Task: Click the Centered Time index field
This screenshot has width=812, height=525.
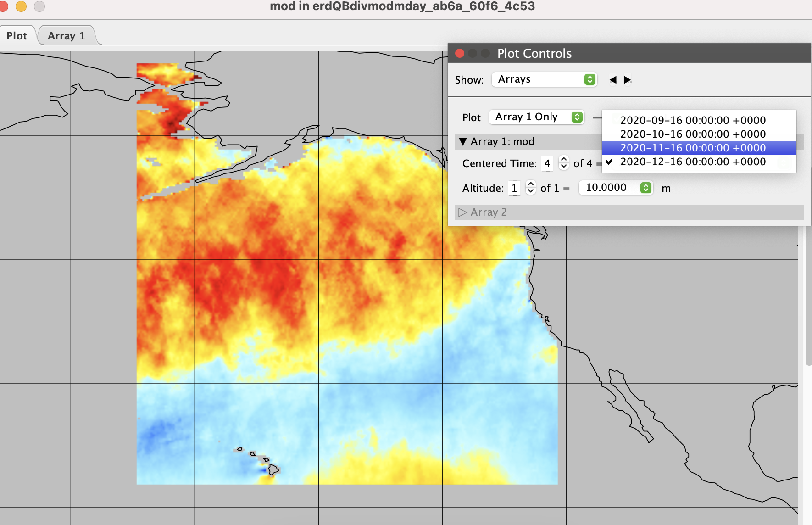Action: click(547, 163)
